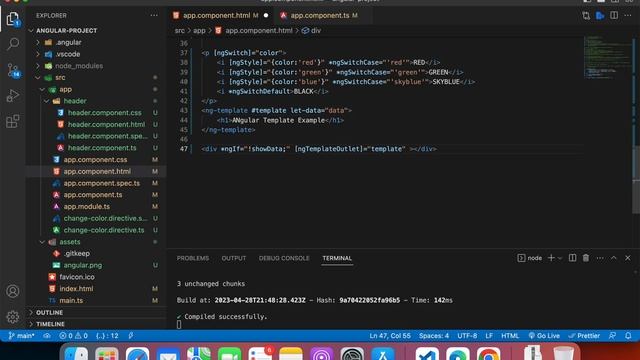Viewport: 640px width, 360px height.
Task: Open Safari from the dock
Action: pos(137,354)
